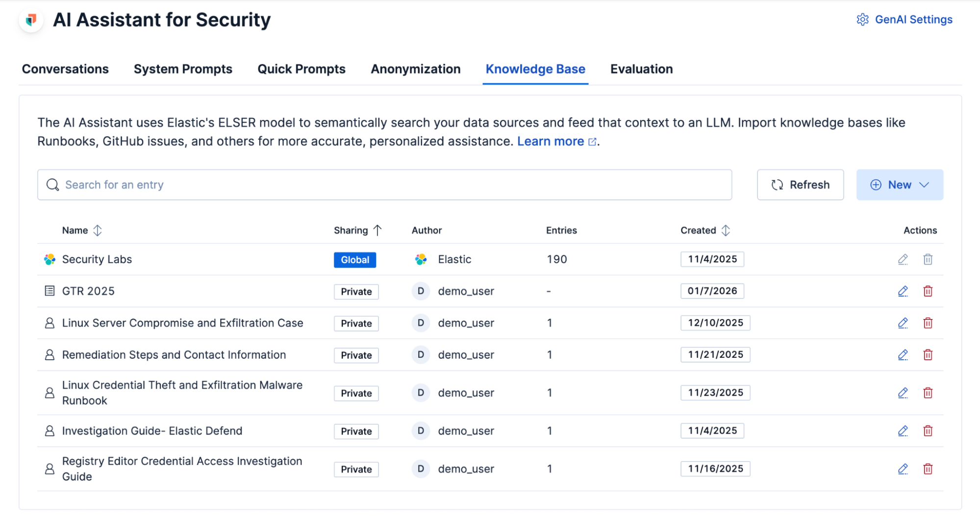This screenshot has height=516, width=980.
Task: Delete the GTR 2025 entry
Action: coord(928,291)
